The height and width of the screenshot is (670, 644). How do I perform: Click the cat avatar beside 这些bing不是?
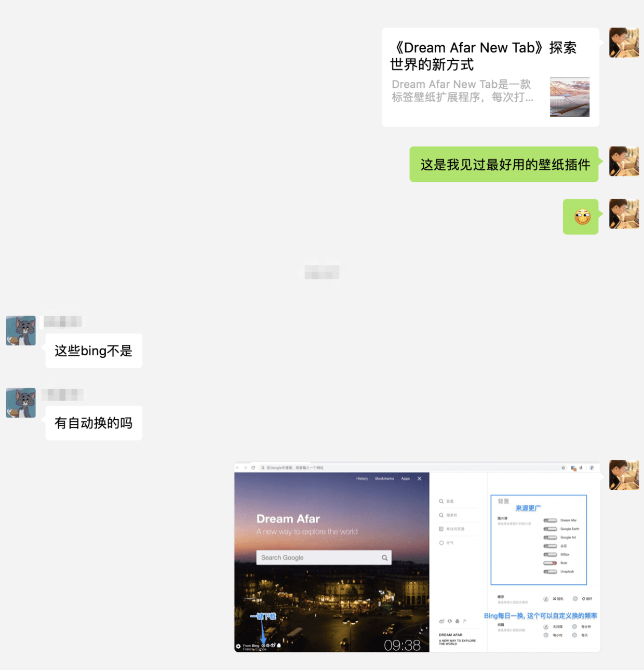click(21, 330)
